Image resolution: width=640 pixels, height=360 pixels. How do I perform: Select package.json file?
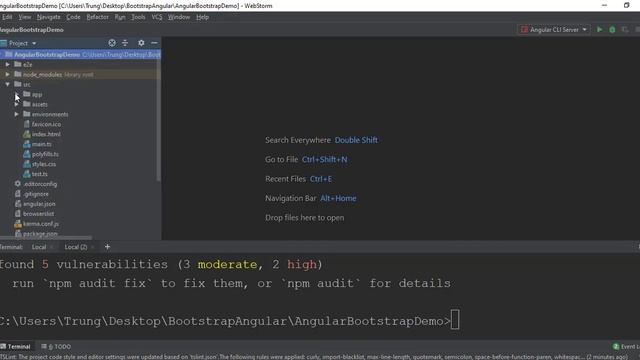pyautogui.click(x=40, y=233)
